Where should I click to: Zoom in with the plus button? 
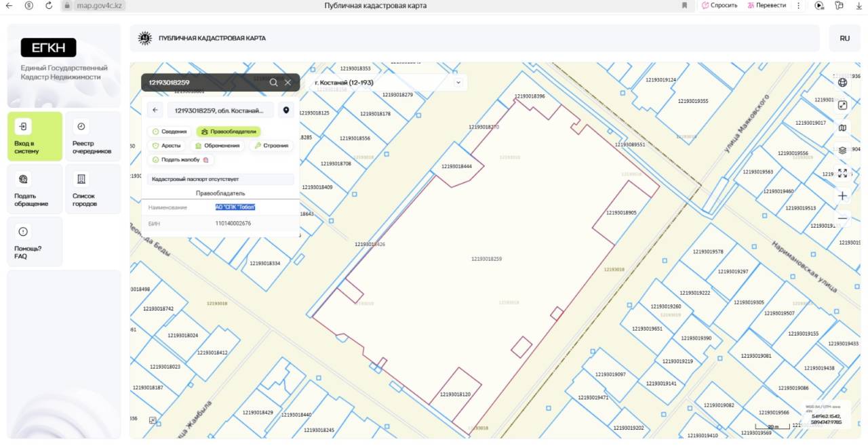tap(842, 196)
